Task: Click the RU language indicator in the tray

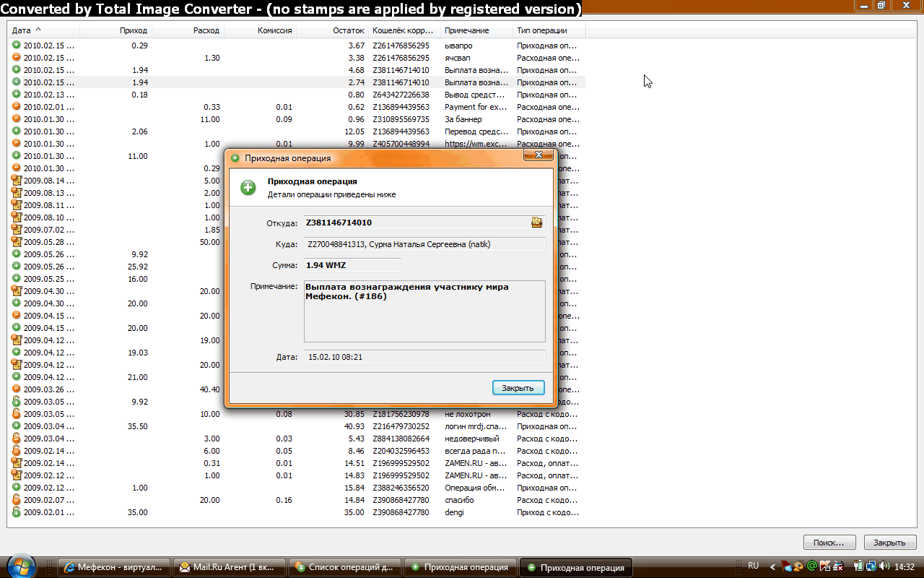Action: 753,566
